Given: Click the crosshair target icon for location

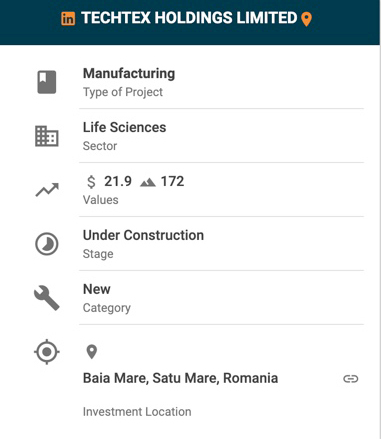Looking at the screenshot, I should (x=47, y=352).
